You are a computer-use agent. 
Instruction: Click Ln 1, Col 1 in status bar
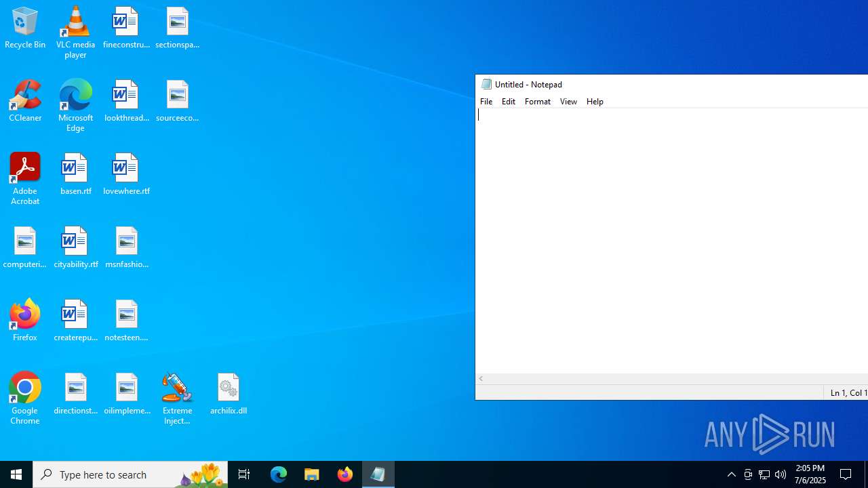coord(848,393)
